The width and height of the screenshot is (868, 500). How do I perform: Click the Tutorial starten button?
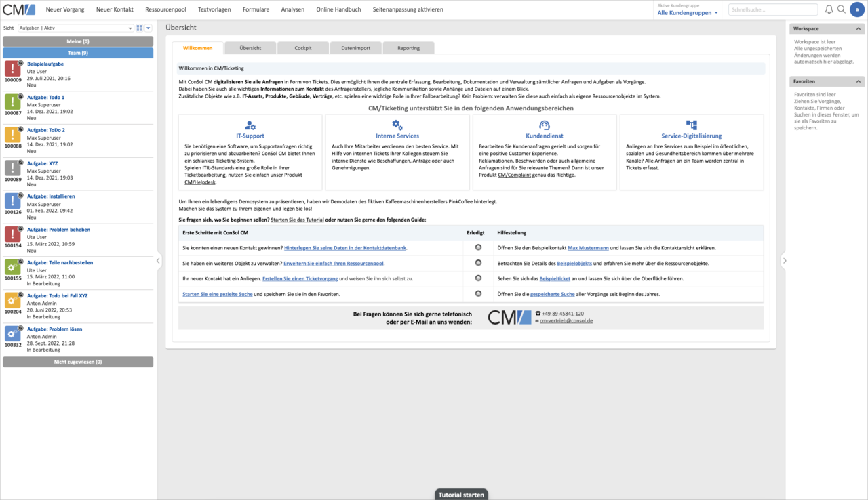pos(461,495)
